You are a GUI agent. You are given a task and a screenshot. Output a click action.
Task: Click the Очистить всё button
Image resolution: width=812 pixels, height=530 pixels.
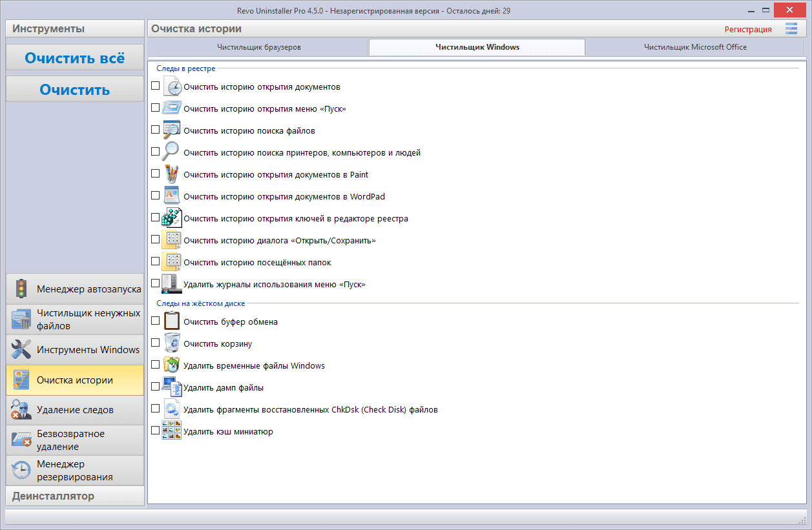tap(75, 57)
